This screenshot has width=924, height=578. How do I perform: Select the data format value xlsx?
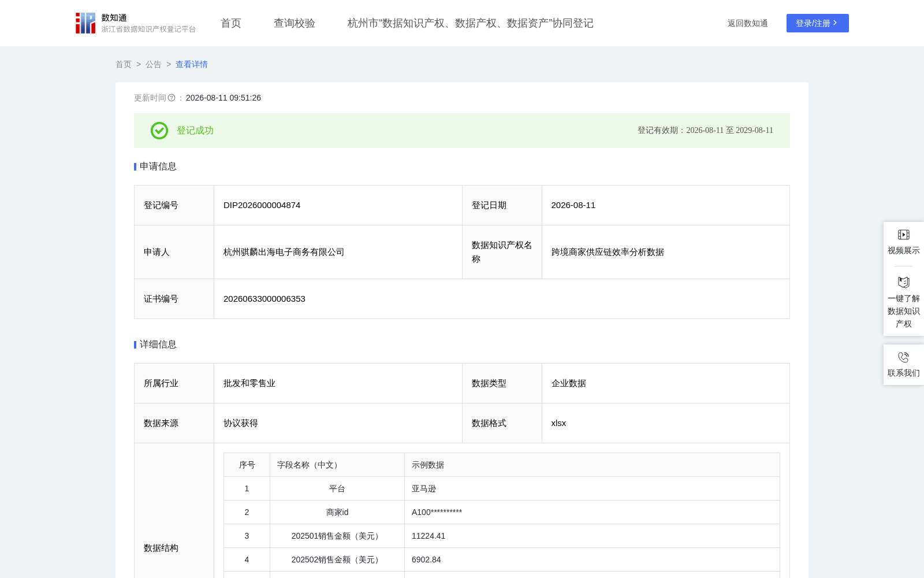[558, 423]
